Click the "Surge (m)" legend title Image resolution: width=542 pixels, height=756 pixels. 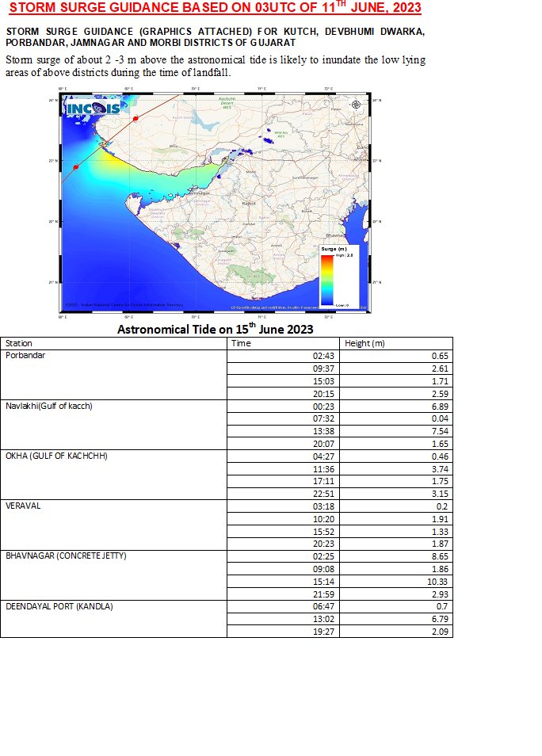click(334, 249)
